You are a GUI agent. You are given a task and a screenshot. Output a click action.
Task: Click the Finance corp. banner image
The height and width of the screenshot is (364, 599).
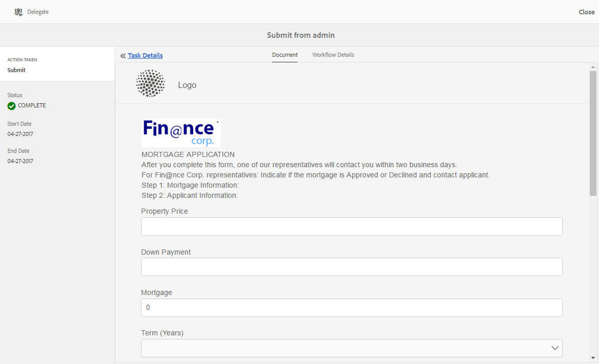pyautogui.click(x=181, y=132)
